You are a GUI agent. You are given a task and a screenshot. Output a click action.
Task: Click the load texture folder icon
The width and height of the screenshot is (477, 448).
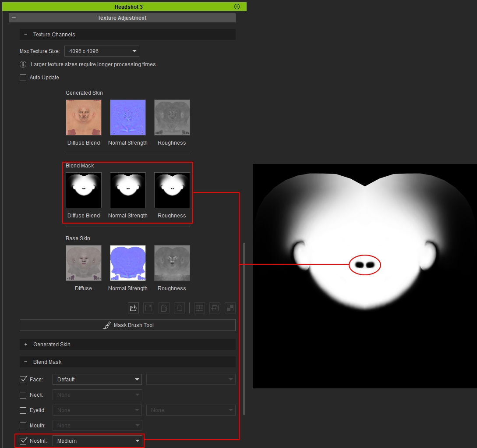pyautogui.click(x=133, y=308)
